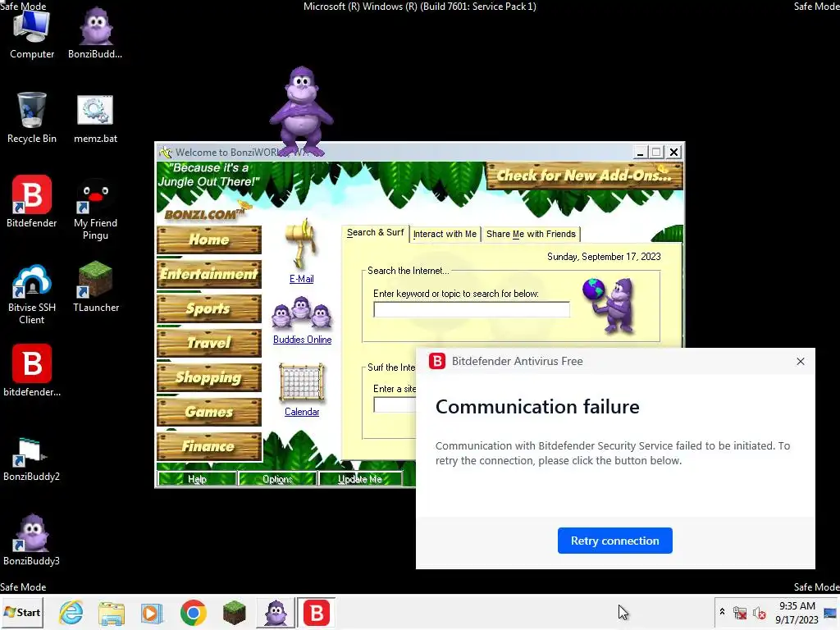This screenshot has height=630, width=840.
Task: Open the Start menu
Action: (22, 612)
